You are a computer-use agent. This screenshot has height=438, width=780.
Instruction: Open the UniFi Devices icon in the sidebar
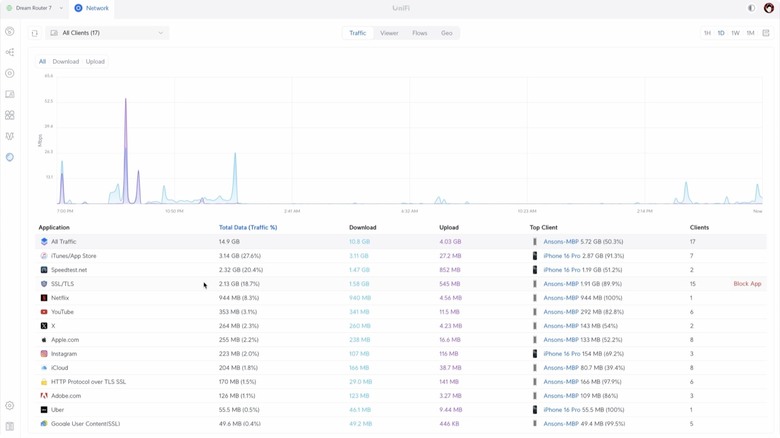pyautogui.click(x=9, y=73)
